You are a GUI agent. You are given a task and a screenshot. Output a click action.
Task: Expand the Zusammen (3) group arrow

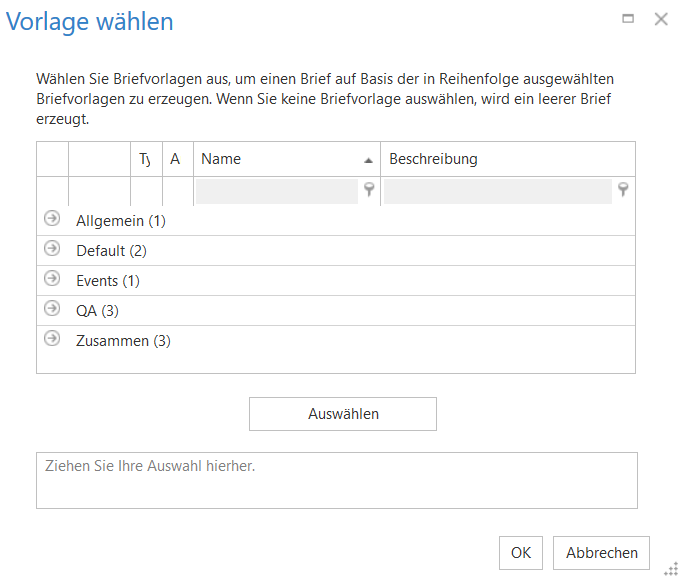pos(52,339)
